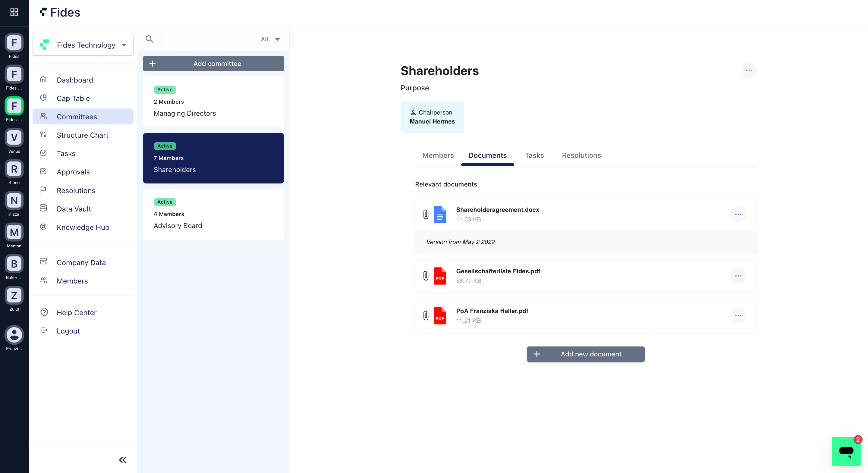Open Cap Table in sidebar
868x473 pixels.
point(73,98)
